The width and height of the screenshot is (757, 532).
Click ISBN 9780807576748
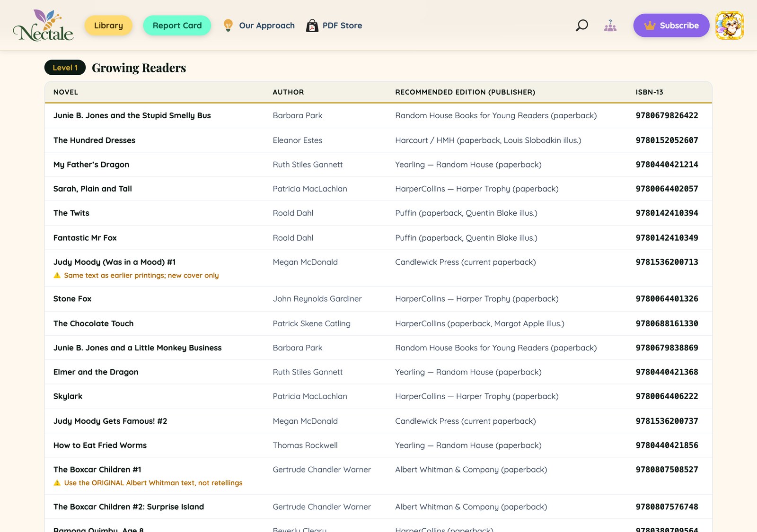point(667,507)
